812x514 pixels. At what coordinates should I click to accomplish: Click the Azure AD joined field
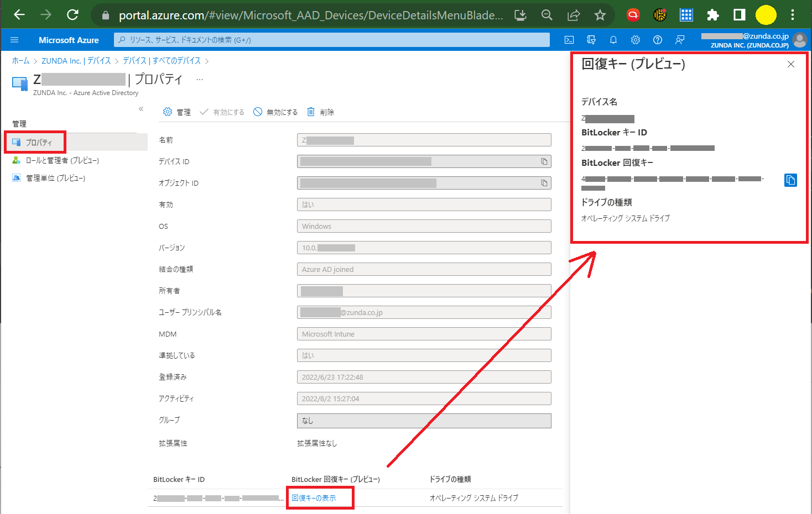coord(424,269)
